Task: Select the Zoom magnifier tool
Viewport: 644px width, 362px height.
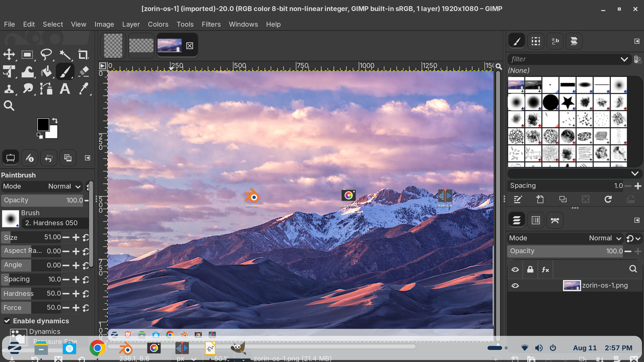Action: 9,106
